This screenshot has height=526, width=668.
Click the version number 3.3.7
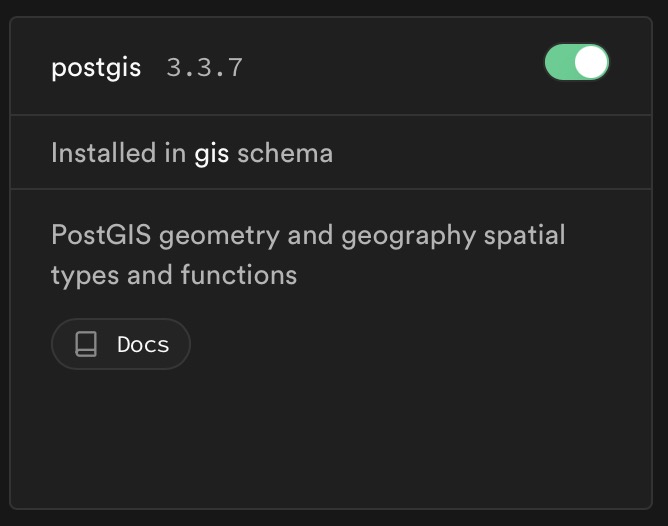click(x=204, y=69)
